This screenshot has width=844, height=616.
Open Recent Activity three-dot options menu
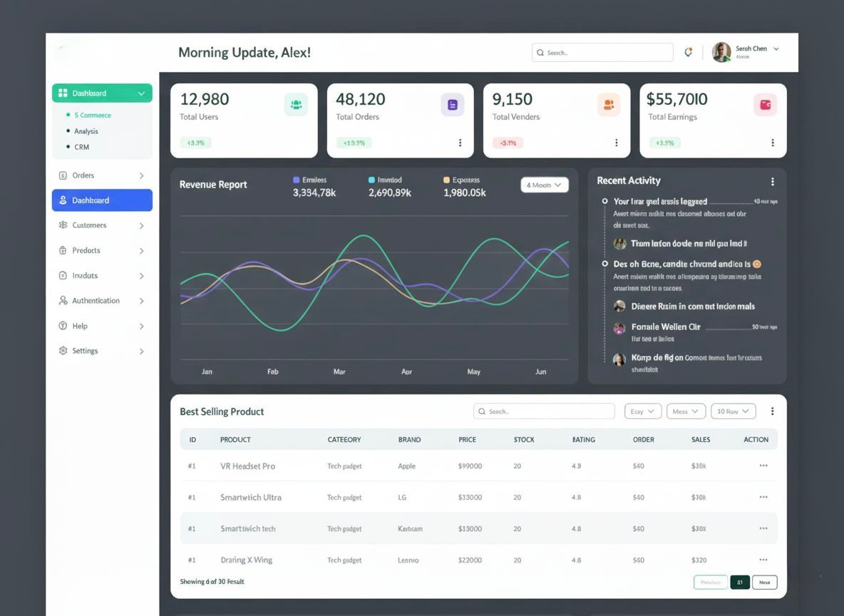tap(772, 182)
